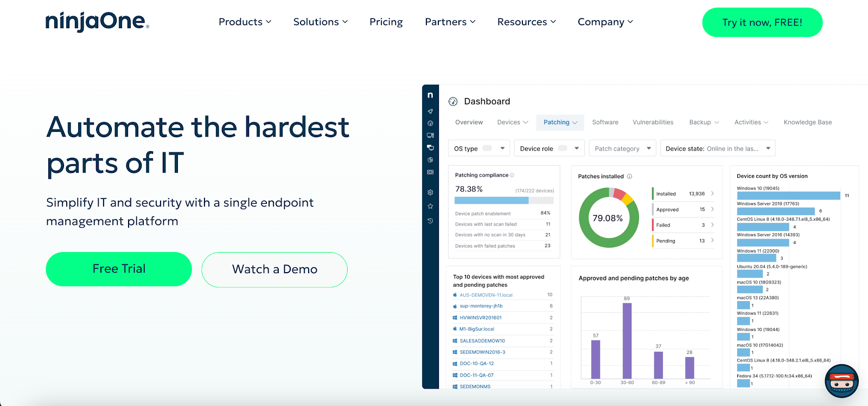
Task: Click the Windows 10 (19045) bar
Action: pyautogui.click(x=788, y=196)
